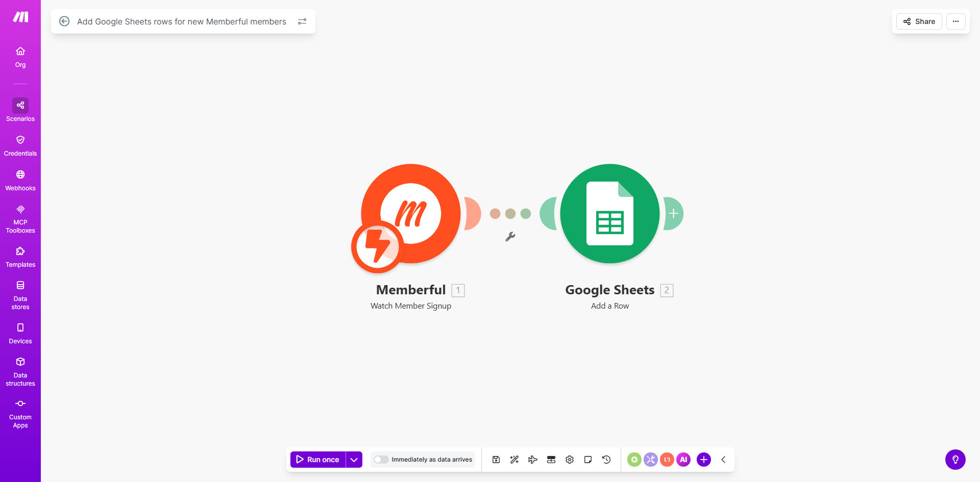Screen dimensions: 980x482
Task: Open Data stores
Action: pos(20,295)
